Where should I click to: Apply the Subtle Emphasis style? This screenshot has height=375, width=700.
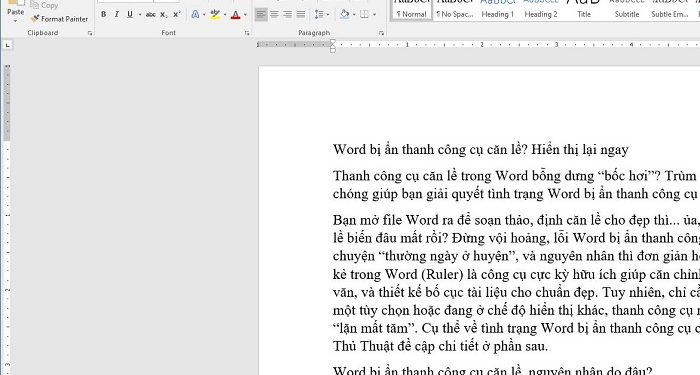point(670,10)
